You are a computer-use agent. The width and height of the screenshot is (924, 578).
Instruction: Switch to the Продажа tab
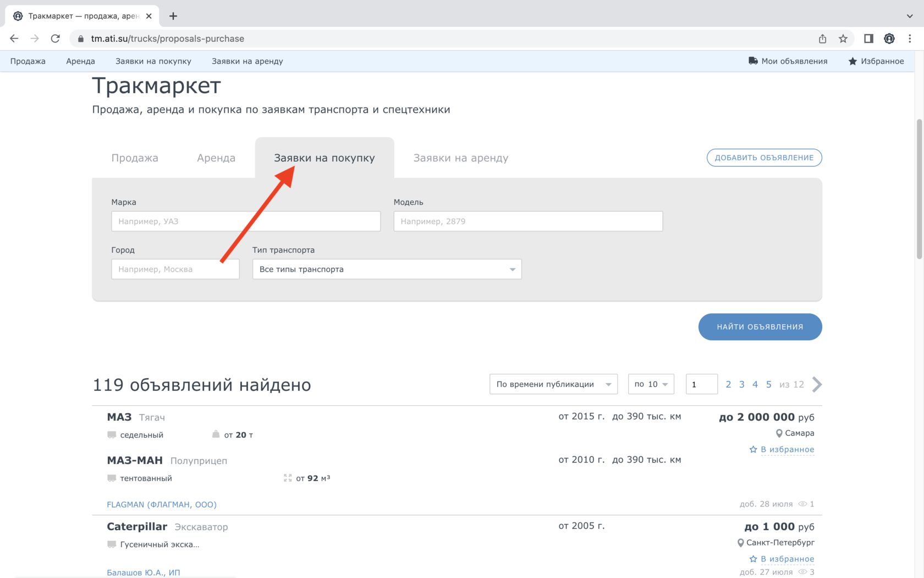click(x=135, y=158)
